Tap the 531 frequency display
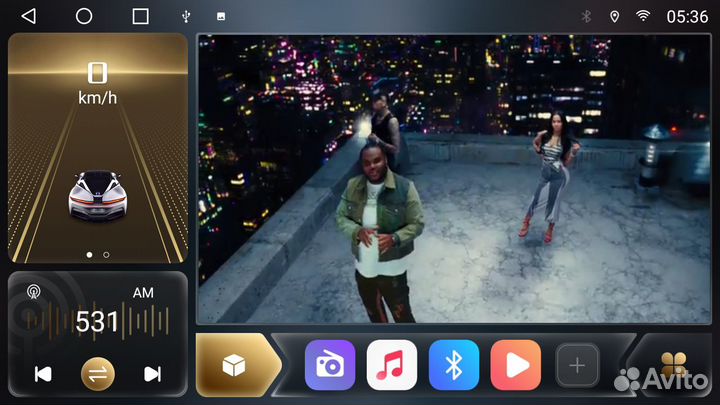Screen dimensions: 720x405 click(x=97, y=322)
